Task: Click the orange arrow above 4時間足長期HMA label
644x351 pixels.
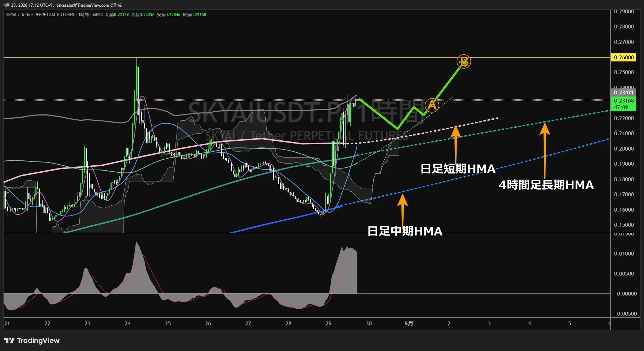Action: coord(545,147)
